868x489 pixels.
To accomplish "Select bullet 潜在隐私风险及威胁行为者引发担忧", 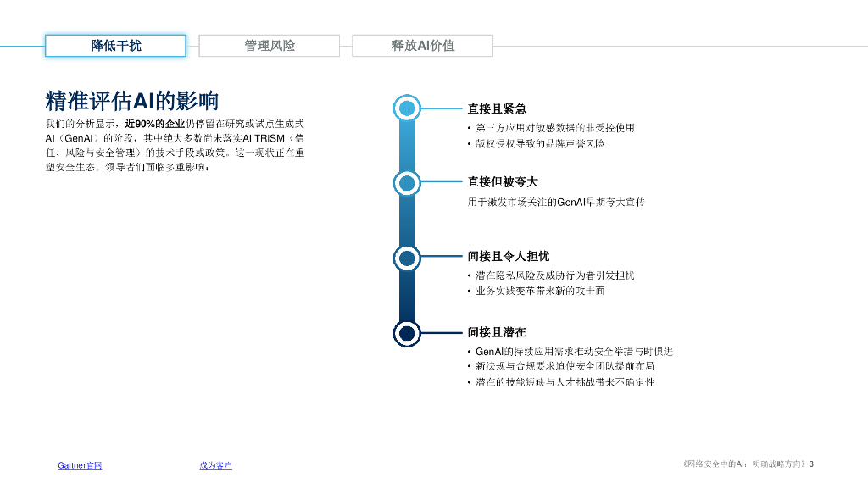I will (x=554, y=275).
